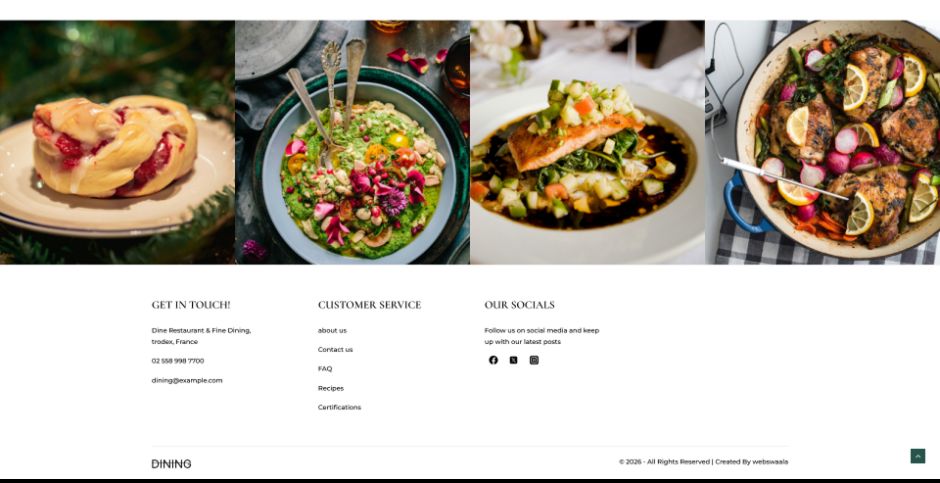Open the FAQ footer link

point(325,369)
